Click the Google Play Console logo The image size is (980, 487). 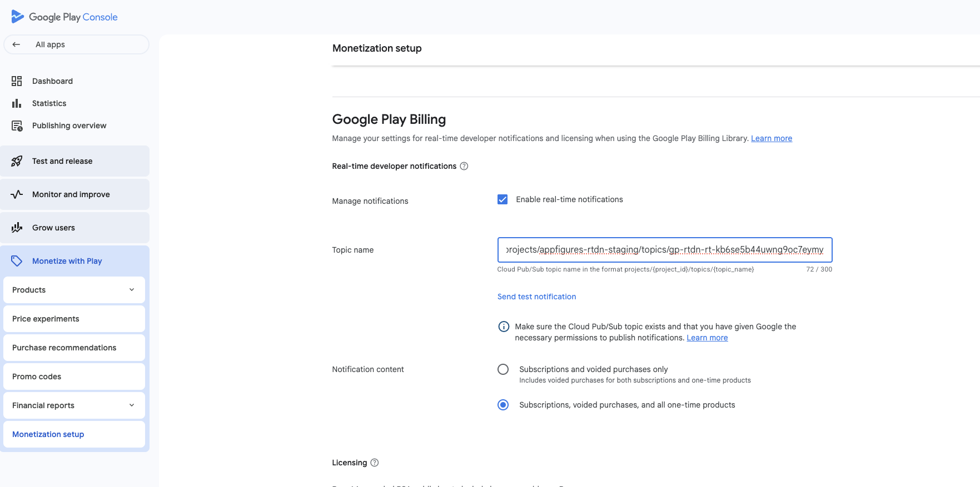(64, 17)
